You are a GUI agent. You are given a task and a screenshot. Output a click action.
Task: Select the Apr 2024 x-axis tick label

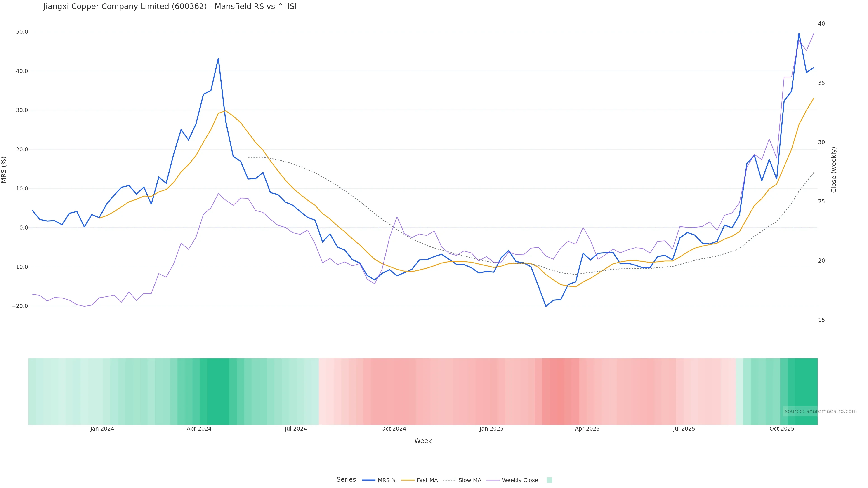(199, 429)
